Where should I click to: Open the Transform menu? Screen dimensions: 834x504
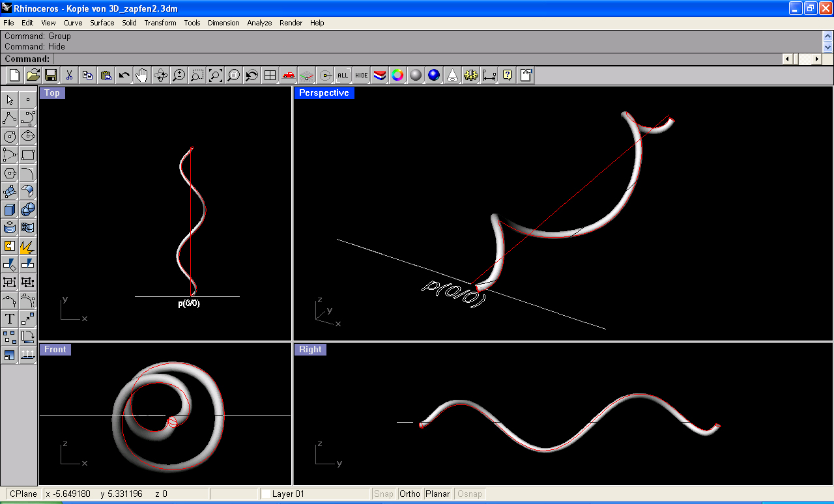[x=160, y=23]
